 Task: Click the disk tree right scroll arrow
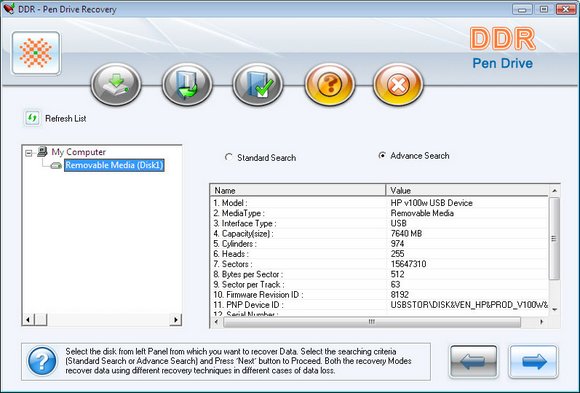pyautogui.click(x=176, y=319)
